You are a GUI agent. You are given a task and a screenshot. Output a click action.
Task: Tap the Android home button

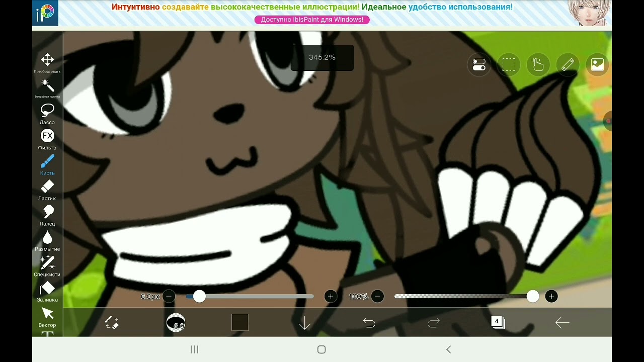(322, 349)
